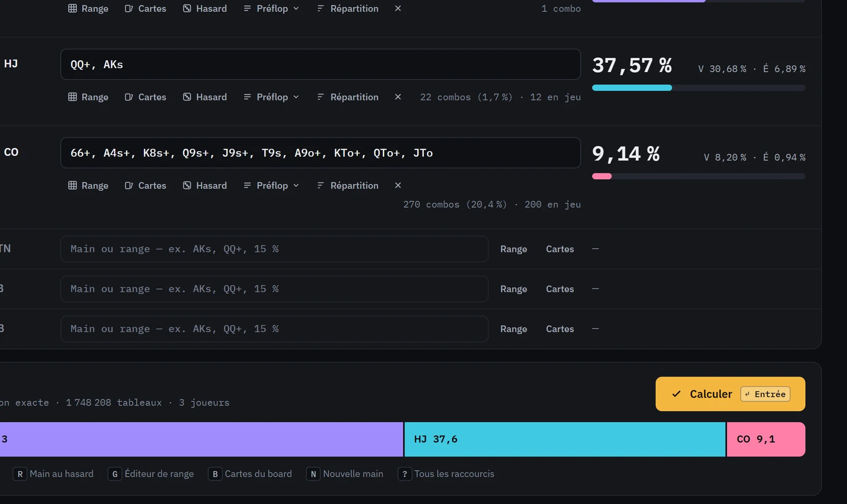The image size is (847, 504).
Task: Click the HJ range input QQ+, AKs
Action: coord(320,65)
